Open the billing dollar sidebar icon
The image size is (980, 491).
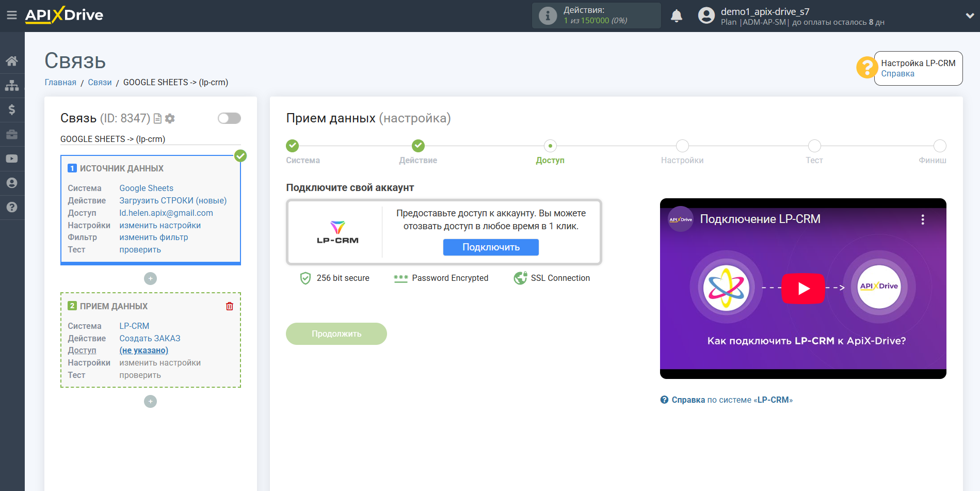(12, 109)
